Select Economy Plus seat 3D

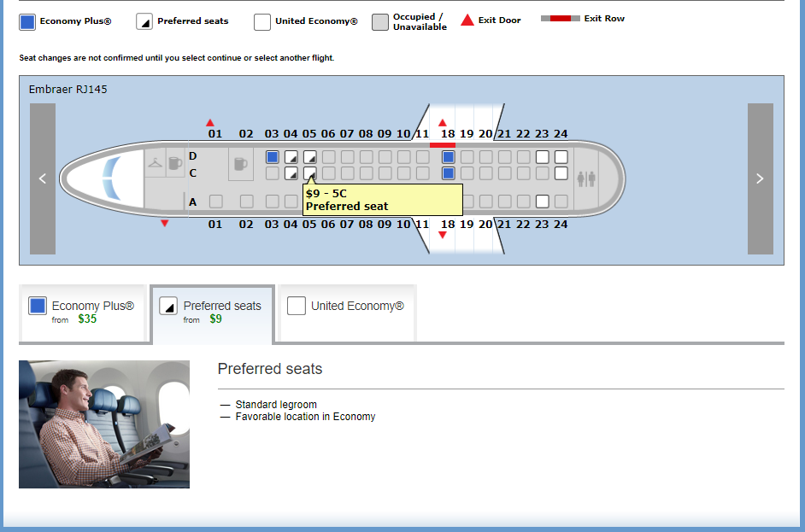coord(272,157)
